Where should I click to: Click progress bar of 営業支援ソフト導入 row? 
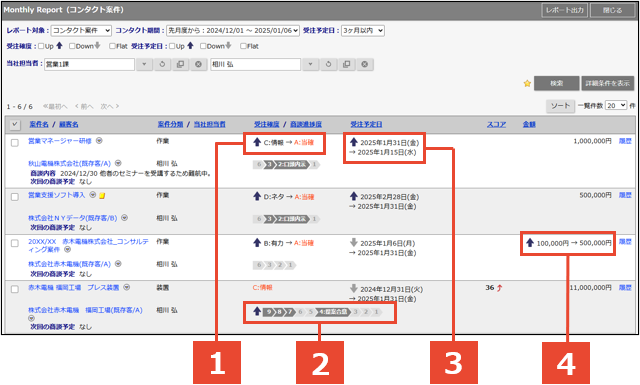pos(286,219)
